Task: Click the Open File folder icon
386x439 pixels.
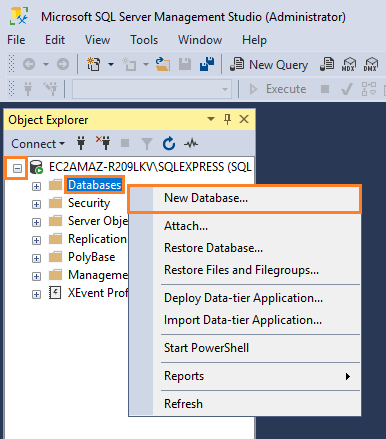Action: click(x=163, y=64)
